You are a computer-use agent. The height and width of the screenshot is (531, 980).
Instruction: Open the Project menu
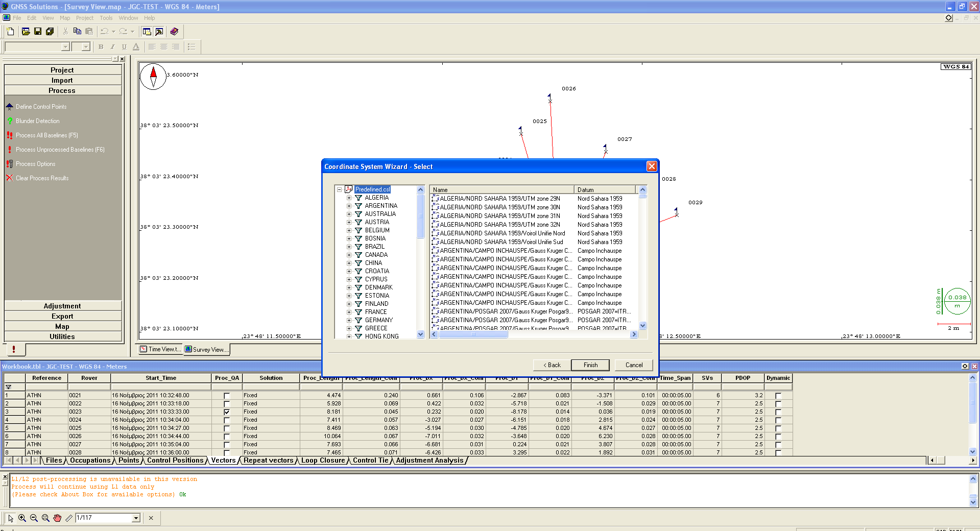pyautogui.click(x=85, y=18)
